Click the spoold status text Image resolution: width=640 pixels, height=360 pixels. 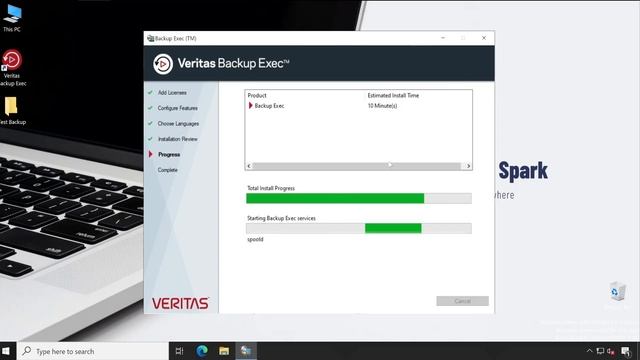255,240
